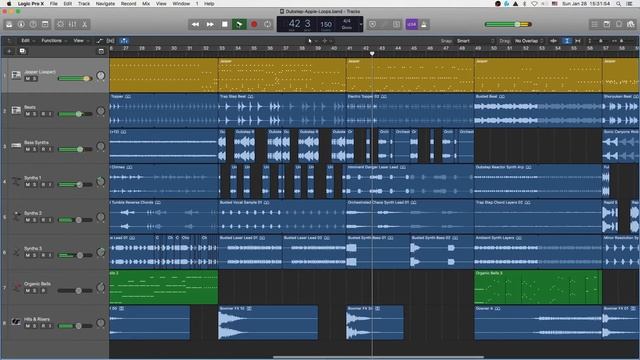Click the Hits & Risers track icon
Viewport: 640px width, 360px height.
pyautogui.click(x=16, y=322)
